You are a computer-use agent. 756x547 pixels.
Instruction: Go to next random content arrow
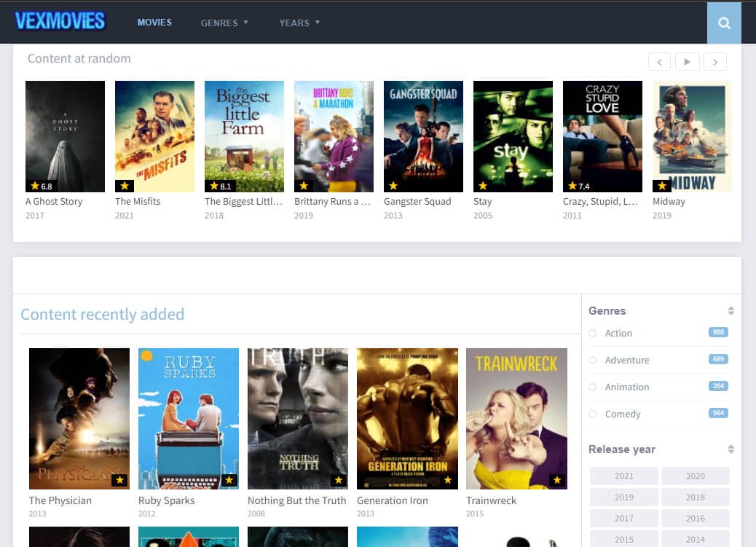click(x=715, y=62)
